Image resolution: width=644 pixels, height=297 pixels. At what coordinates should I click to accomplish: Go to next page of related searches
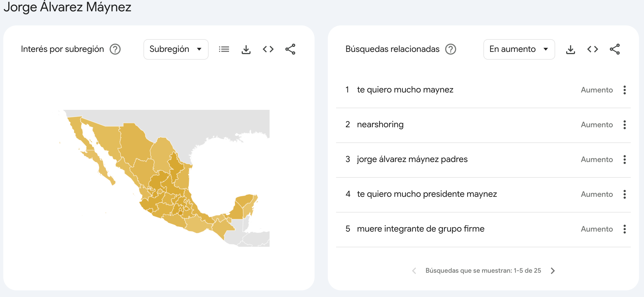click(552, 271)
